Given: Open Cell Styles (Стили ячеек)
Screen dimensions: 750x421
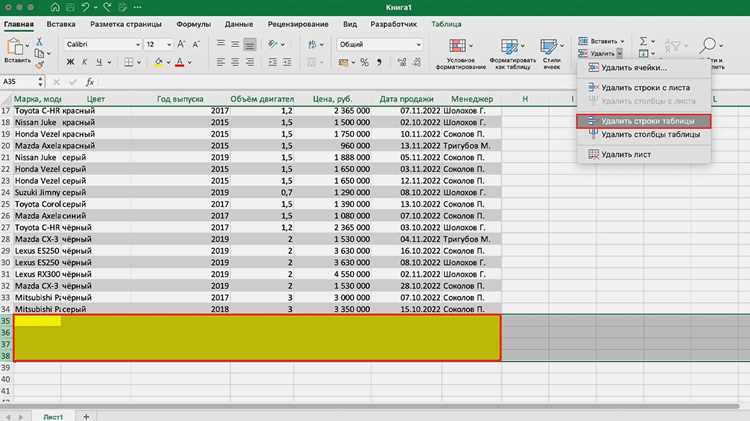Looking at the screenshot, I should (x=551, y=54).
